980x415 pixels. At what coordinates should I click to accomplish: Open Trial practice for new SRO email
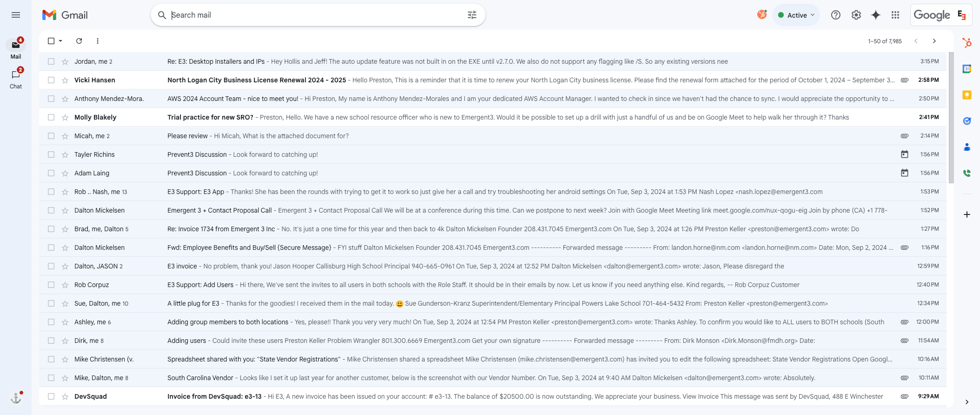pos(493,117)
